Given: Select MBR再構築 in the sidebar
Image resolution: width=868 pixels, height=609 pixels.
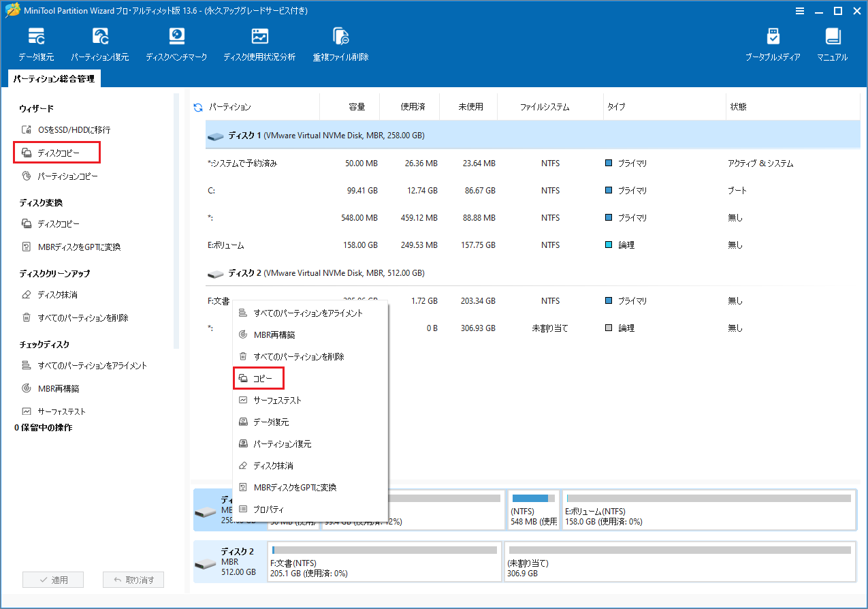Looking at the screenshot, I should 51,388.
